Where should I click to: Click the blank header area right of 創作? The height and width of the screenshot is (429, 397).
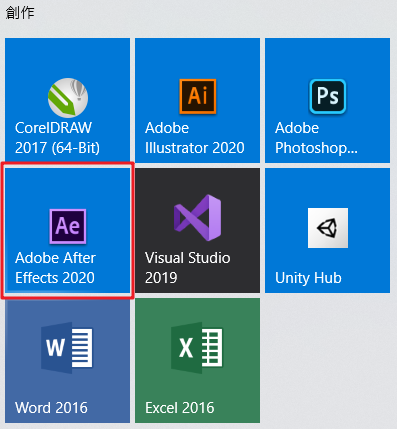click(x=213, y=13)
